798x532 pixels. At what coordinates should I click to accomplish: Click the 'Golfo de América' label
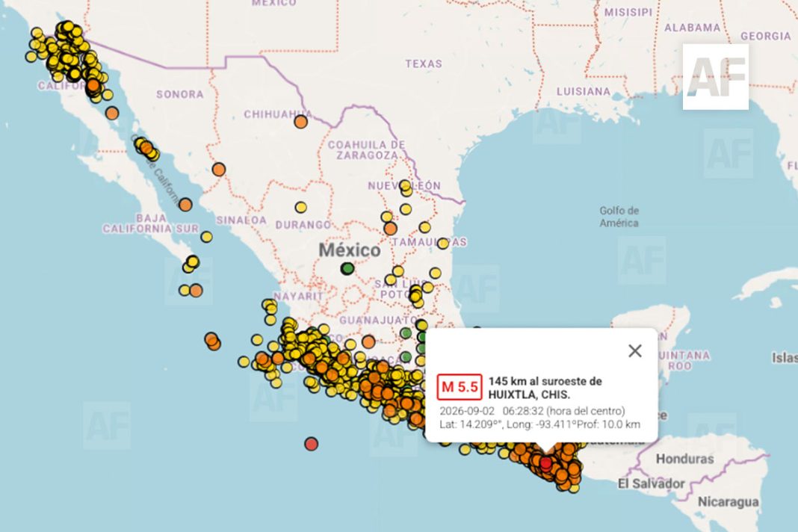(619, 217)
